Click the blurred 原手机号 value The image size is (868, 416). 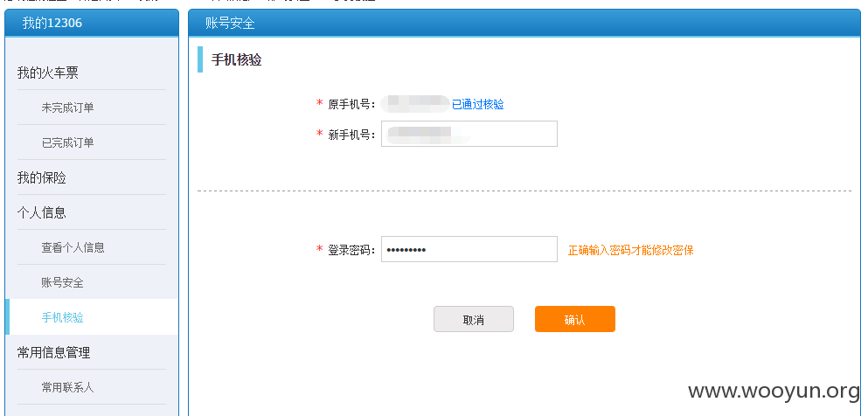(415, 104)
